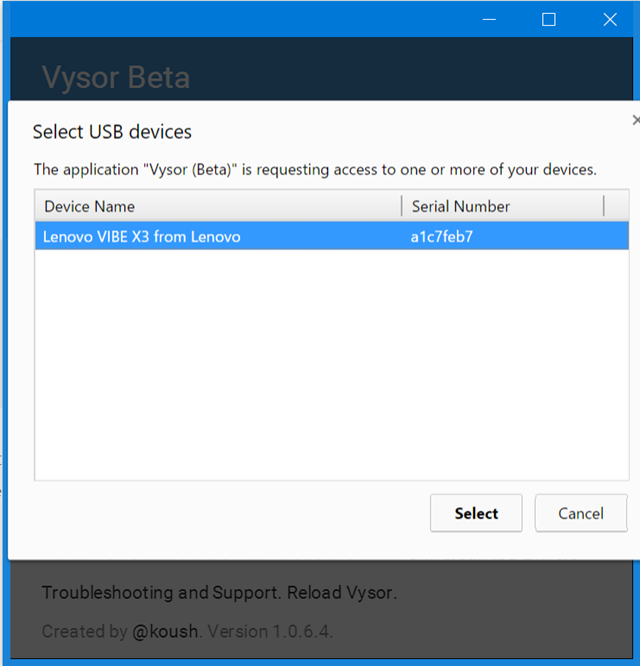Image resolution: width=640 pixels, height=666 pixels.
Task: Sort by Device Name column header
Action: (218, 206)
